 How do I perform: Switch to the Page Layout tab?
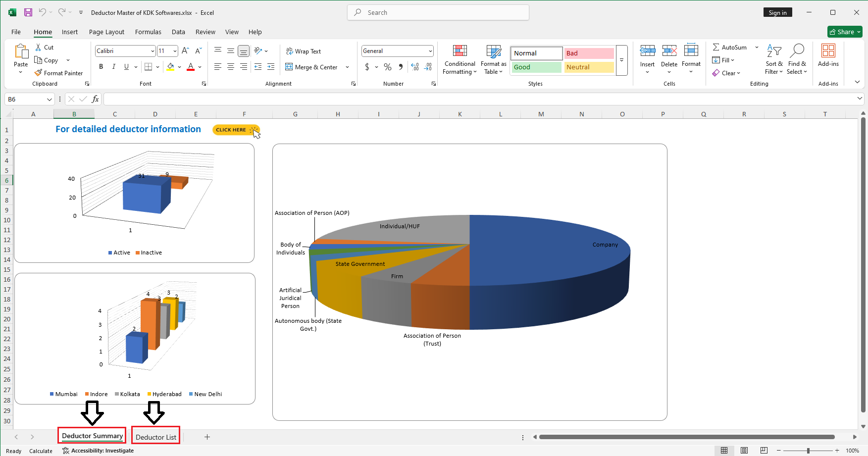[x=106, y=32]
